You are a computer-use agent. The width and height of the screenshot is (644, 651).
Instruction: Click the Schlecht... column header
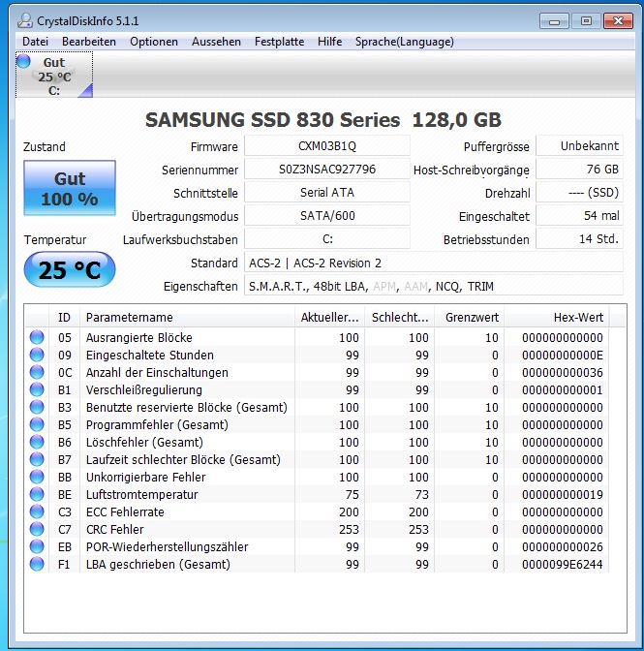(400, 317)
